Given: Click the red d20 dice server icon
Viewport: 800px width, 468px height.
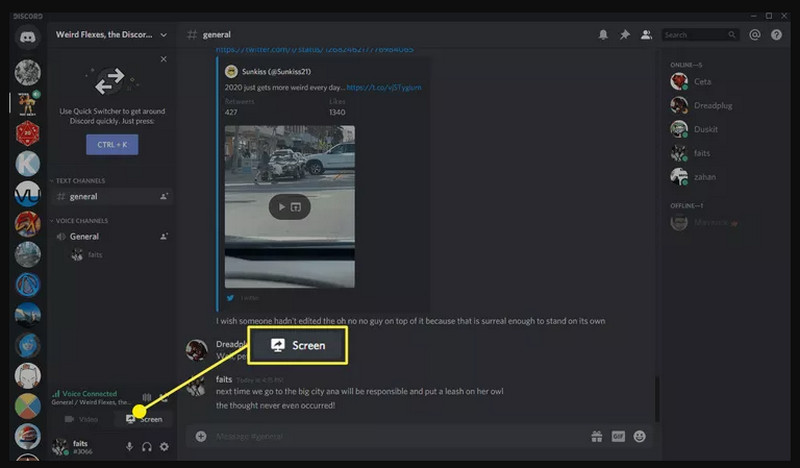Looking at the screenshot, I should 27,133.
